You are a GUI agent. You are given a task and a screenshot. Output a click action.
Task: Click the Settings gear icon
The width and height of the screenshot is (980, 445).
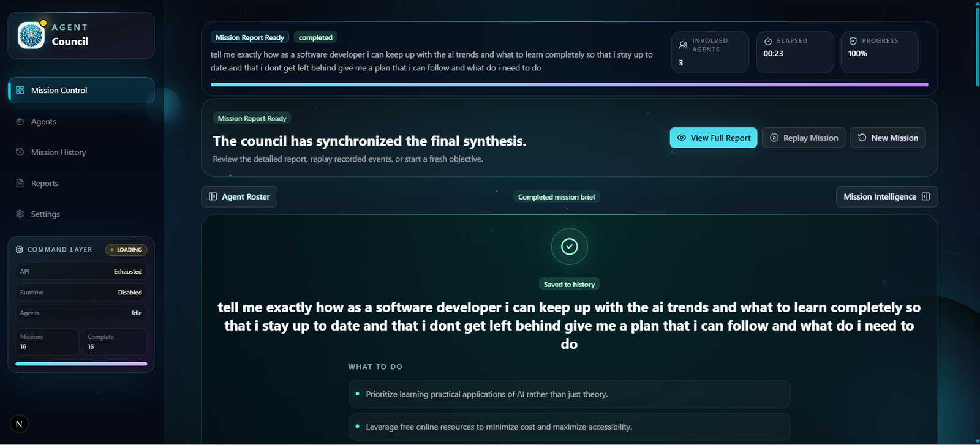pos(20,214)
